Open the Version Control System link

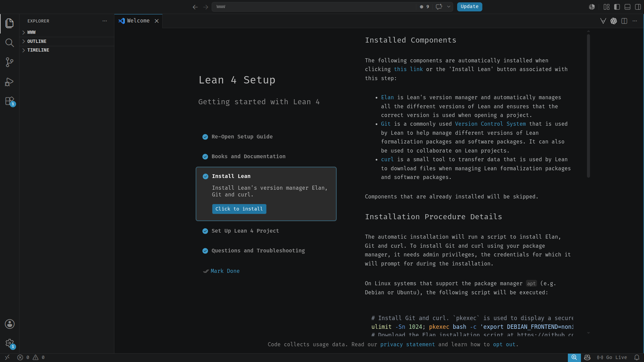490,124
